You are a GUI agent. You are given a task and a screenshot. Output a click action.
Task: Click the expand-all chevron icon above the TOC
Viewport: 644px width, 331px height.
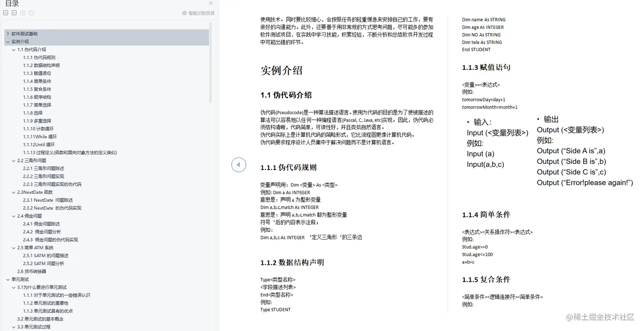tap(6, 13)
